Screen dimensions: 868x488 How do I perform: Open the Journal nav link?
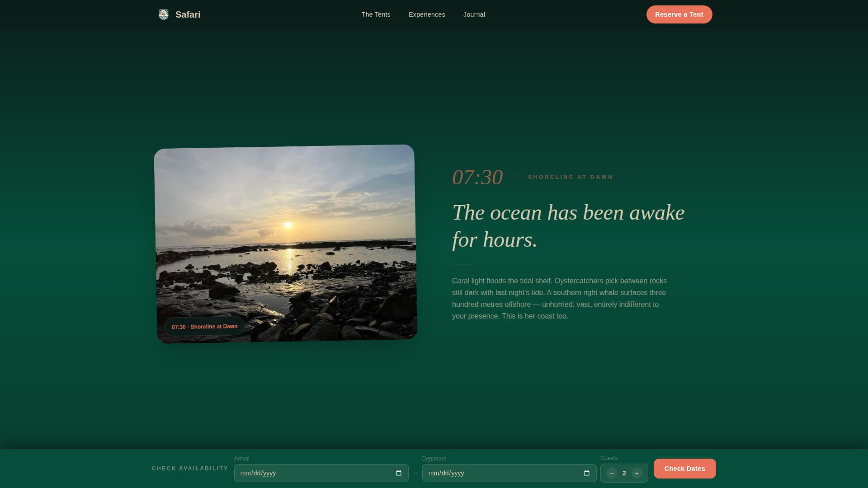(x=474, y=14)
